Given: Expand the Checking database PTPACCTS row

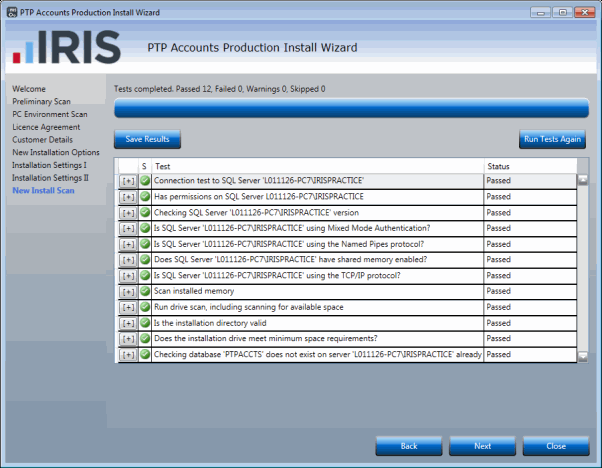Looking at the screenshot, I should pos(128,355).
